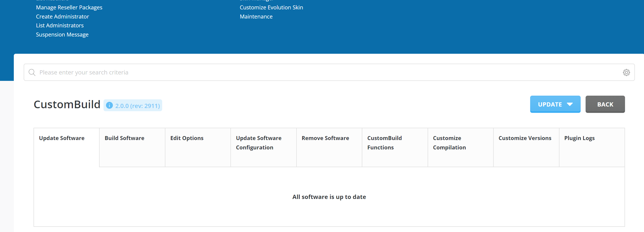
Task: Click the BACK button
Action: click(x=605, y=104)
